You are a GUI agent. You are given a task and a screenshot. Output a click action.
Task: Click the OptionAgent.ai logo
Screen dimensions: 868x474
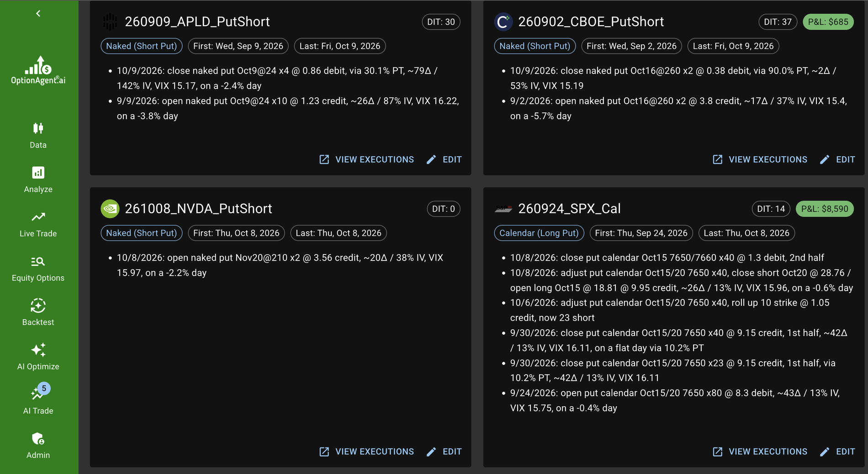(38, 70)
